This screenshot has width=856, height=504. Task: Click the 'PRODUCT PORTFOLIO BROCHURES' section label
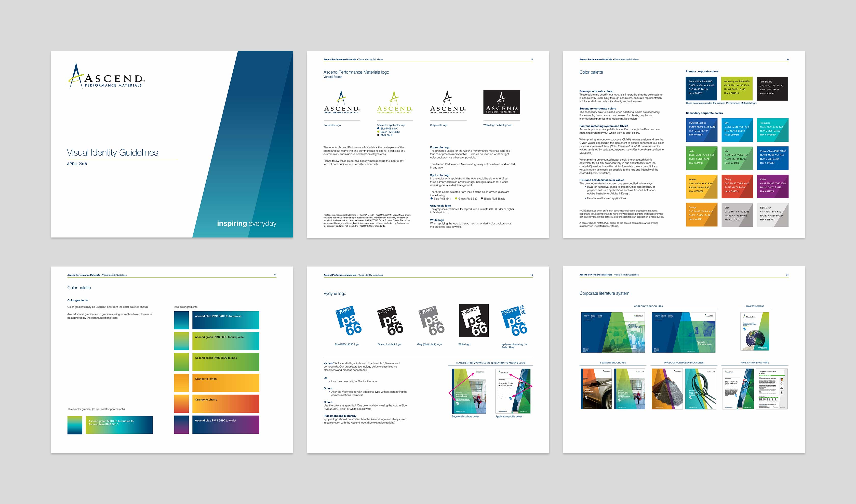pos(684,363)
